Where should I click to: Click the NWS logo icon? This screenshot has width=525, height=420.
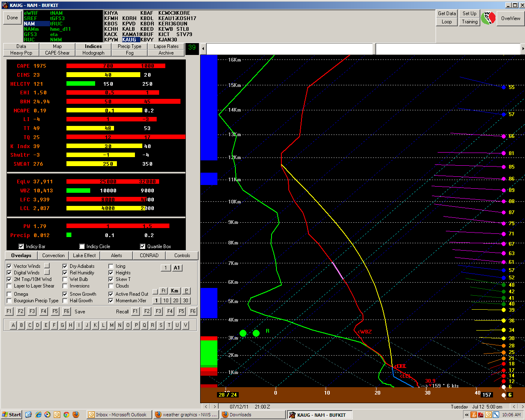[488, 18]
